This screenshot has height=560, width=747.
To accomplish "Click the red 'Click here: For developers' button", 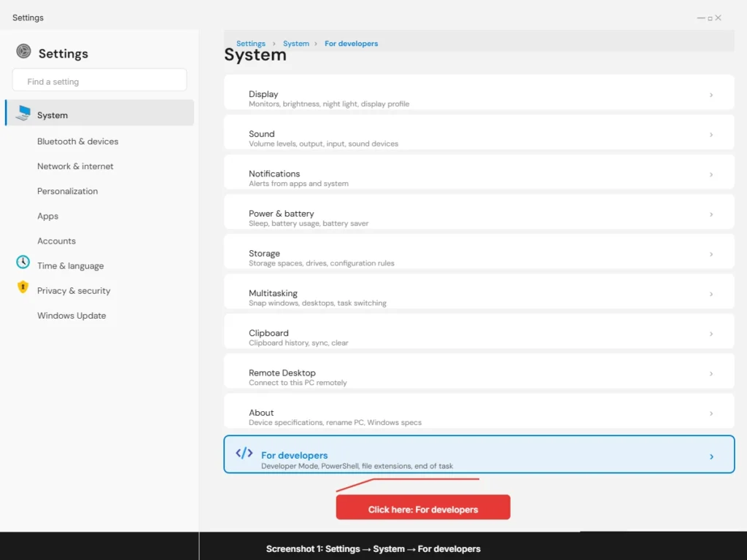I will (x=423, y=509).
